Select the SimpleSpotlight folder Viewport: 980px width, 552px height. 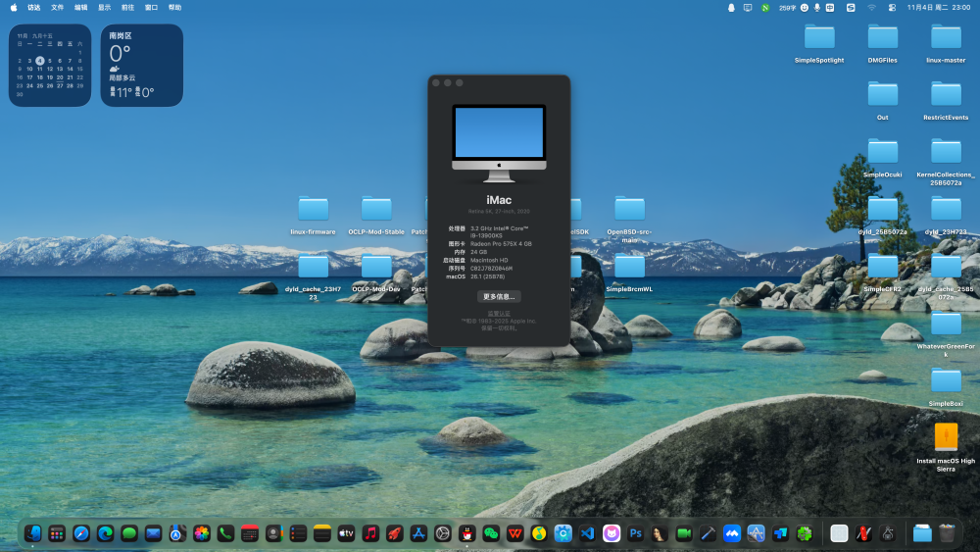[819, 43]
